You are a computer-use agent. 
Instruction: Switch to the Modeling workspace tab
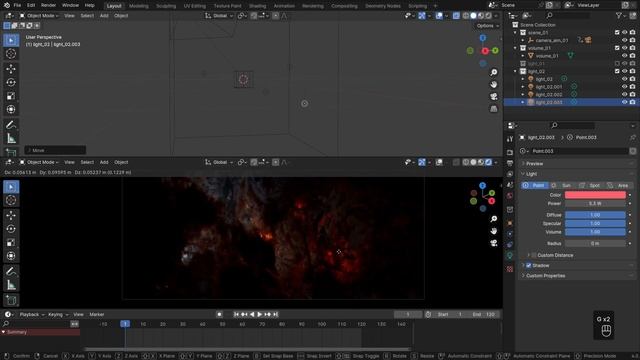click(x=139, y=6)
